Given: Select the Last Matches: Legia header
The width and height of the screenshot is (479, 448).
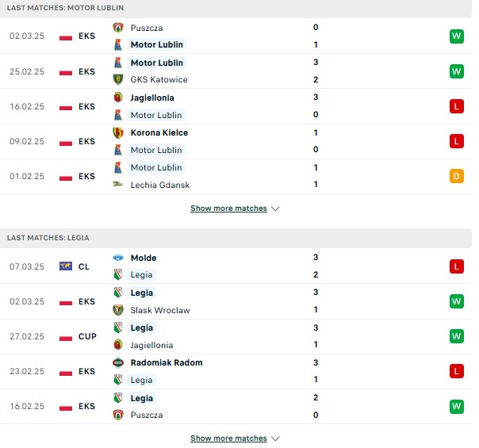Looking at the screenshot, I should [x=48, y=238].
